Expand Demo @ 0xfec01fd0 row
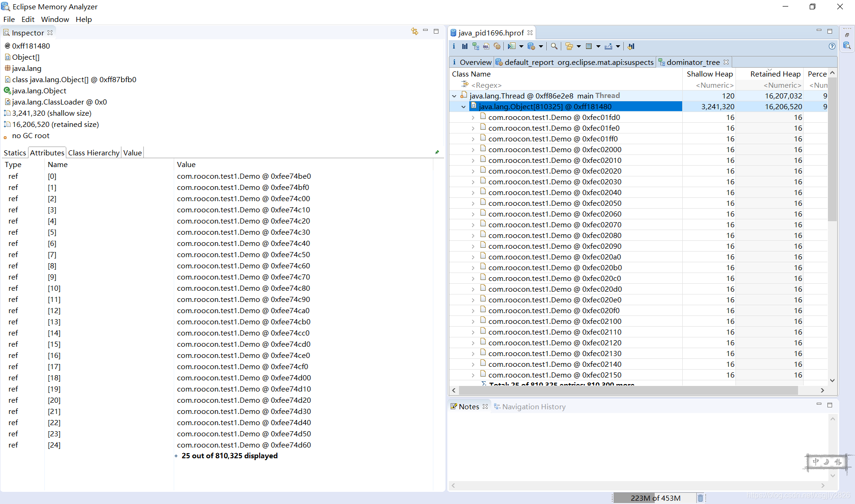 473,118
